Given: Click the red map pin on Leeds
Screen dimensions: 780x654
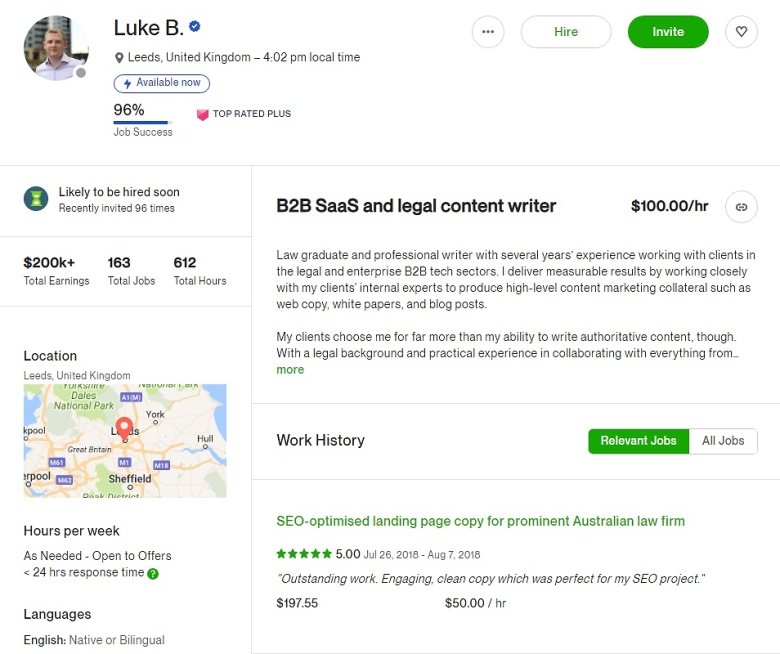Looking at the screenshot, I should (124, 429).
